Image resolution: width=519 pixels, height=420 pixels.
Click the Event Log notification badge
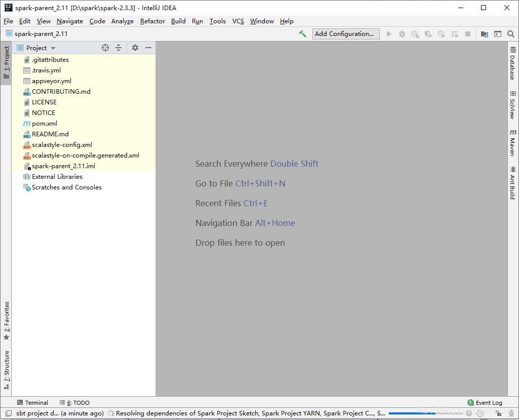(x=470, y=402)
